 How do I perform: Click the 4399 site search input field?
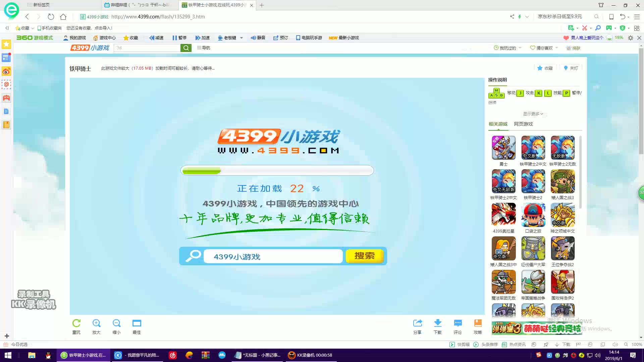click(x=147, y=48)
